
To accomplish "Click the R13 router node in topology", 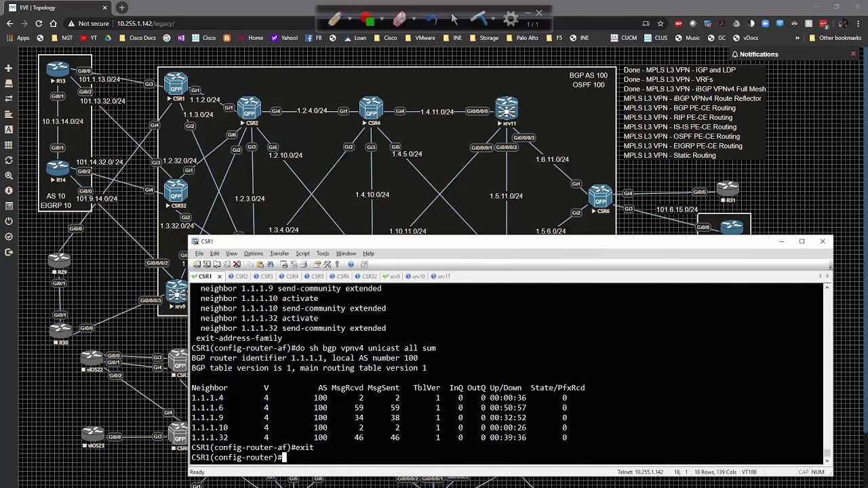I will coord(58,68).
